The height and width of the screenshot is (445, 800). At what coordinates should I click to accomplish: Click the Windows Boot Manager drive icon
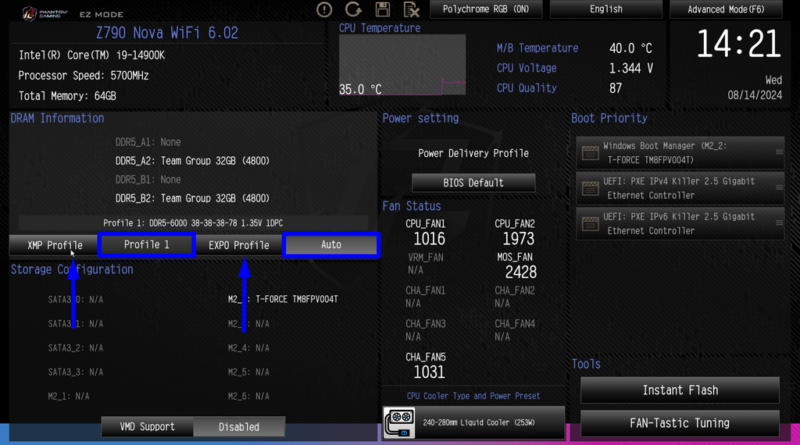tap(590, 152)
